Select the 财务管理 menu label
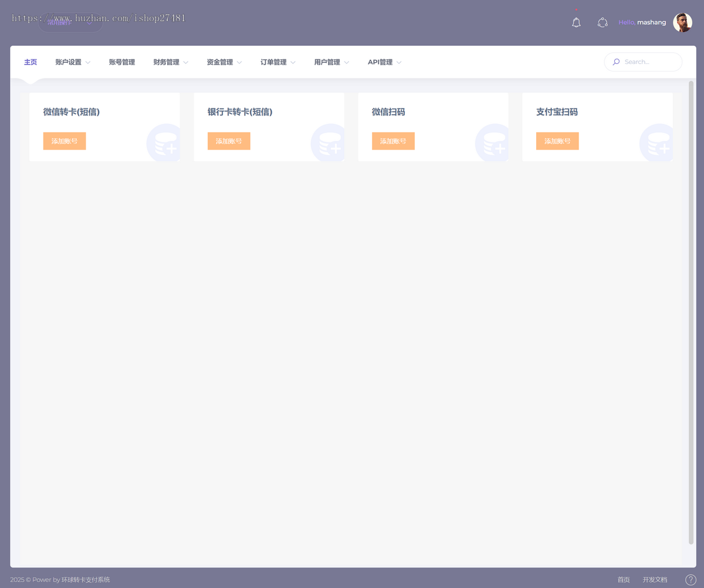The height and width of the screenshot is (588, 704). click(166, 62)
